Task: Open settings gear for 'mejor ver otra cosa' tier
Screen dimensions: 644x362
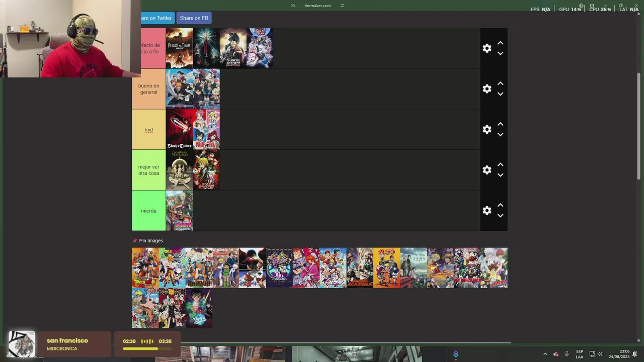Action: pos(487,170)
